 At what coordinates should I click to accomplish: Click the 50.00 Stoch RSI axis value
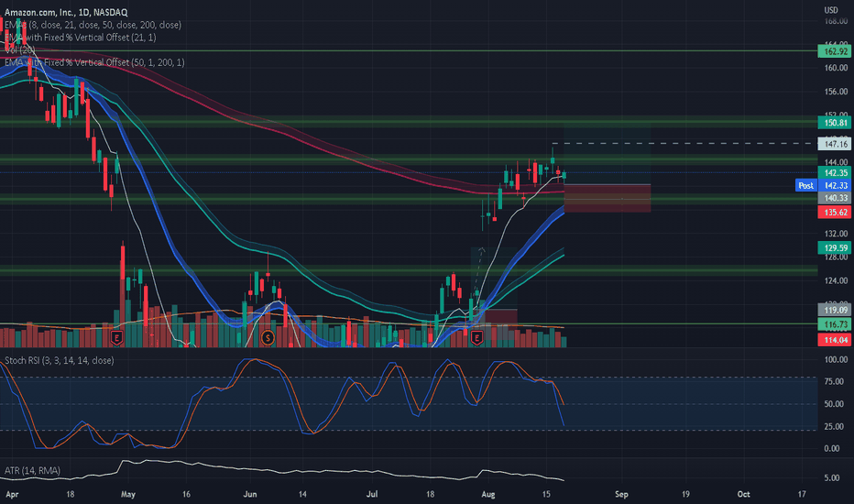[x=835, y=404]
